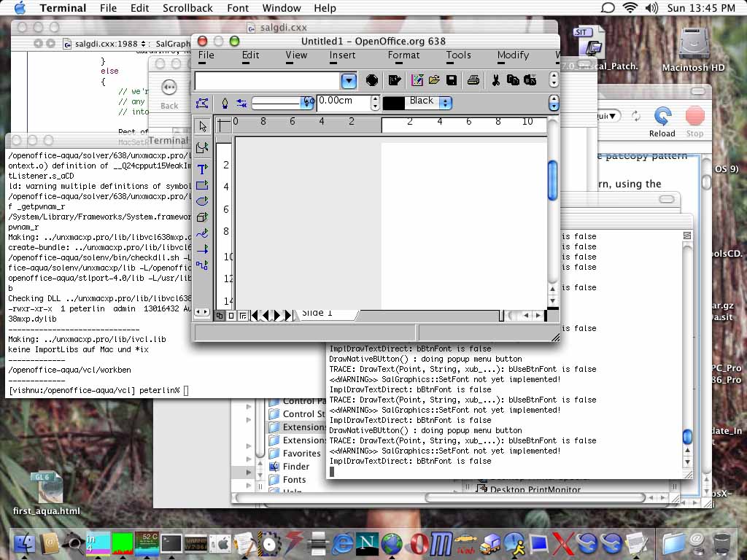Viewport: 747px width, 560px height.
Task: Click the Paste icon in toolbar
Action: pyautogui.click(x=530, y=80)
